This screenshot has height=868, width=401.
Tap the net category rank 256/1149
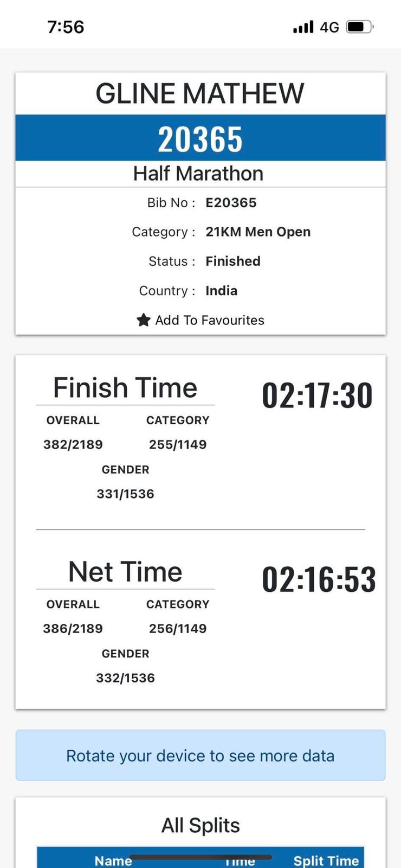point(178,629)
